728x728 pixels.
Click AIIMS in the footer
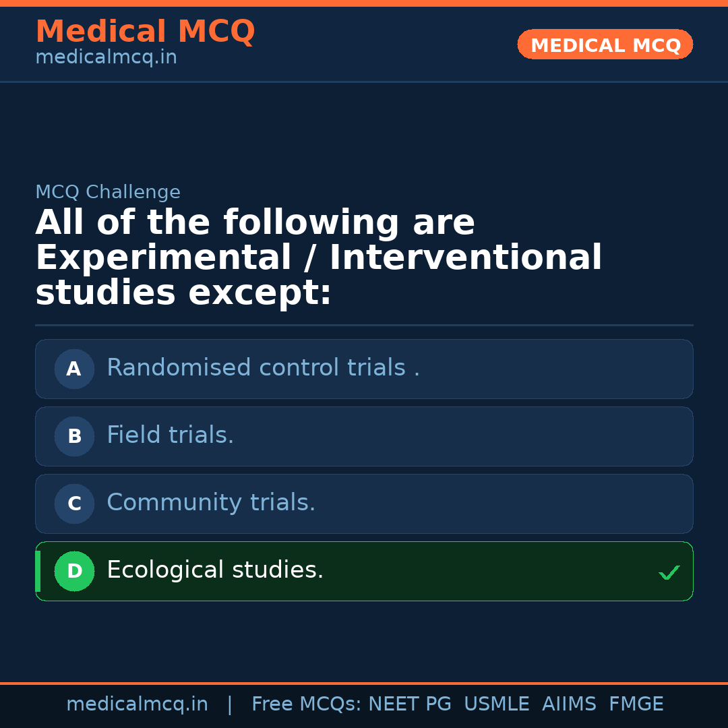coord(569,704)
